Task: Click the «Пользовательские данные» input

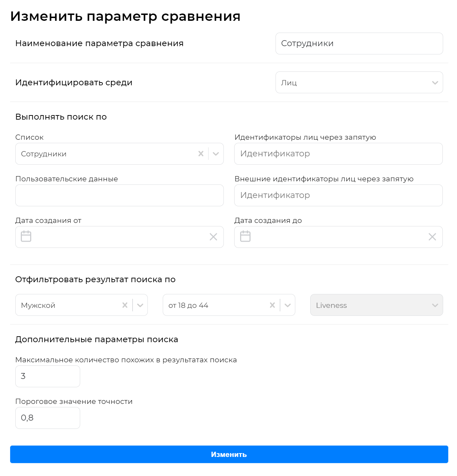Action: (119, 195)
